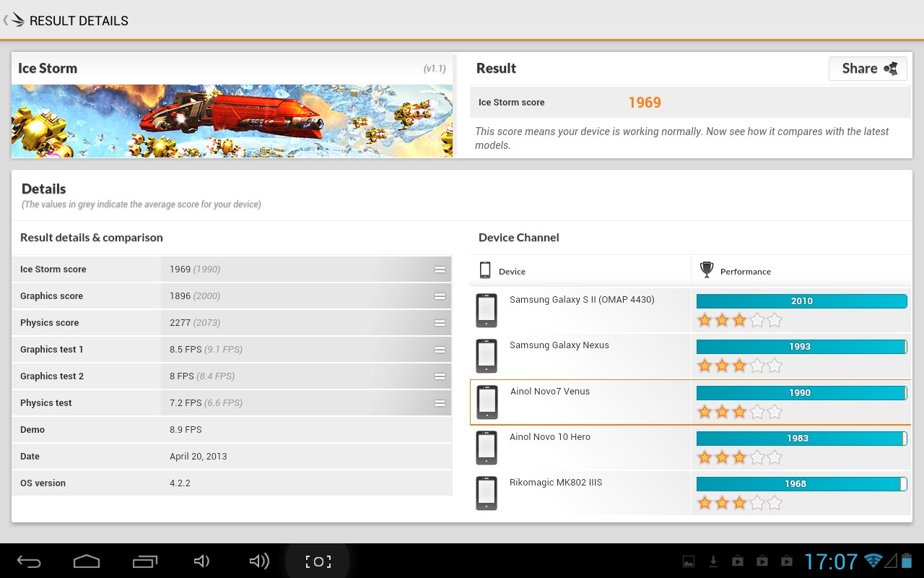Expand the Physics score row

[x=439, y=323]
